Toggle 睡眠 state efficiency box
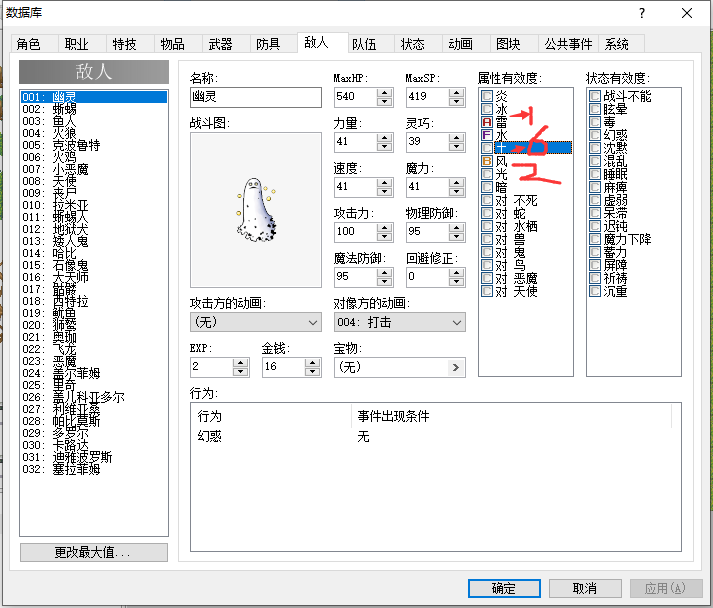Viewport: 713px width, 608px height. click(595, 174)
